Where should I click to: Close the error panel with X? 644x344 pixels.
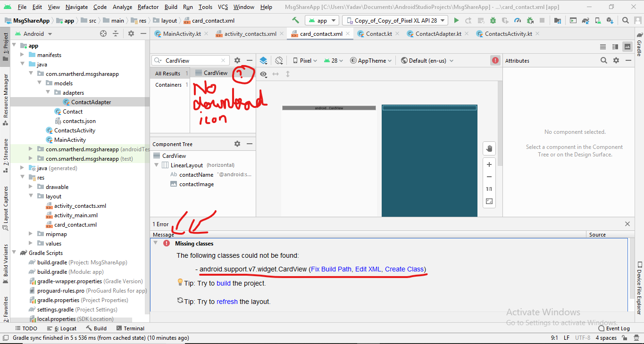(x=627, y=224)
